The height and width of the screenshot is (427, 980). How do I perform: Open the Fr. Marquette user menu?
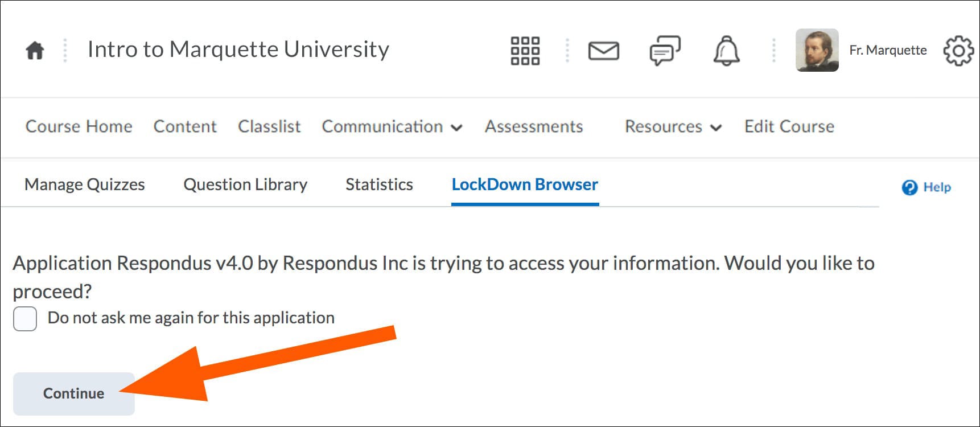[887, 50]
